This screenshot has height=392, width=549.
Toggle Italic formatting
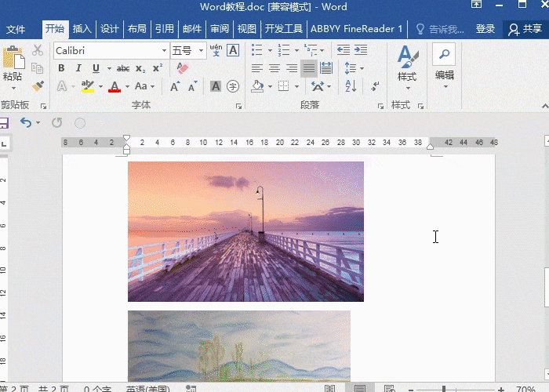tap(78, 68)
